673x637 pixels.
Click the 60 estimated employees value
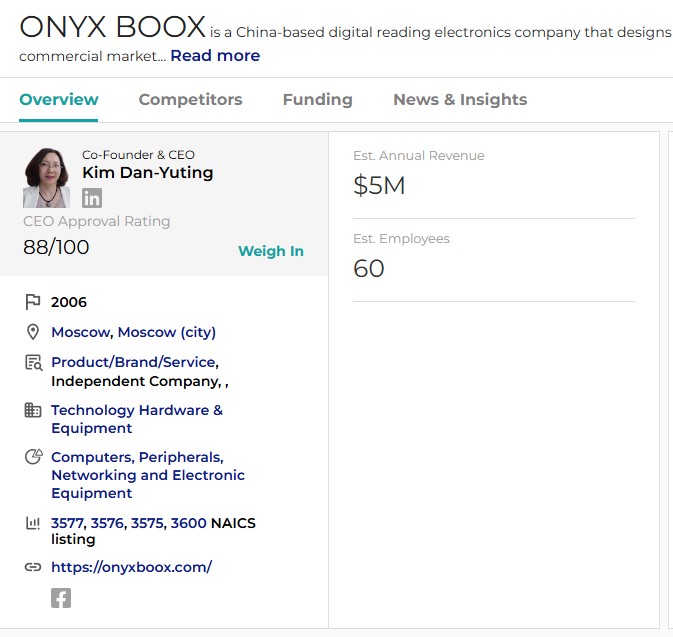click(369, 269)
